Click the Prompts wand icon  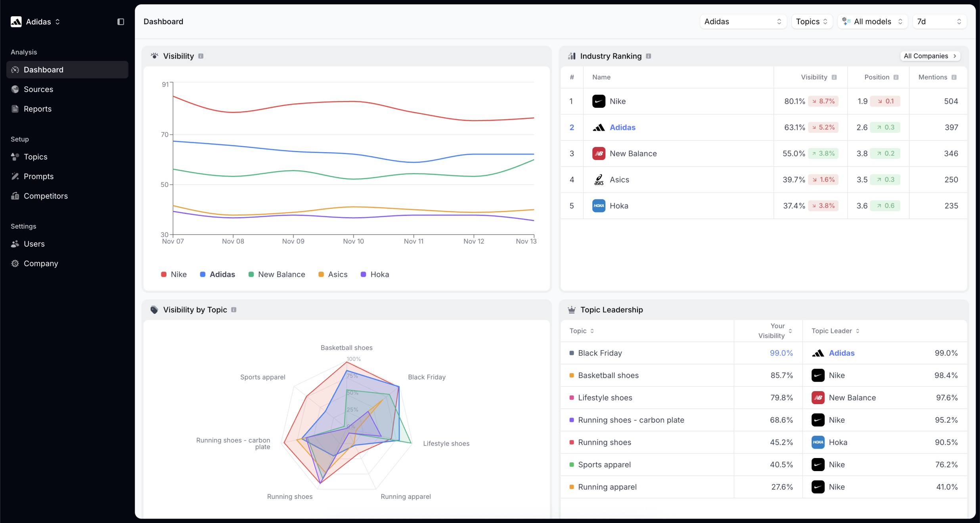[x=15, y=176]
